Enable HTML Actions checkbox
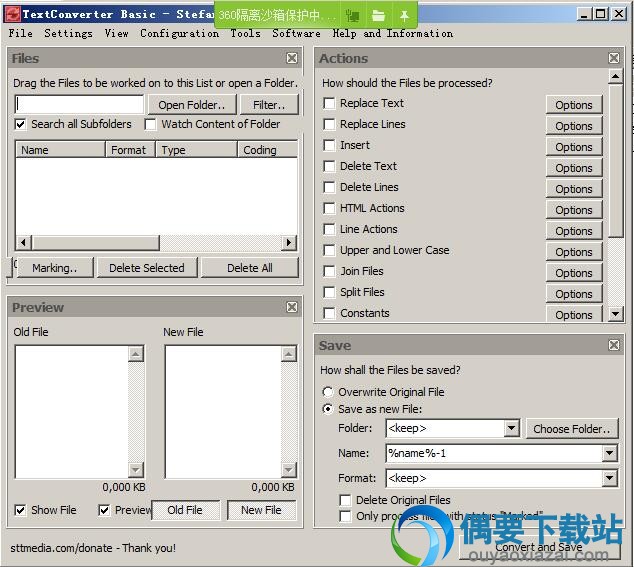Screen dimensions: 634x567 point(329,209)
